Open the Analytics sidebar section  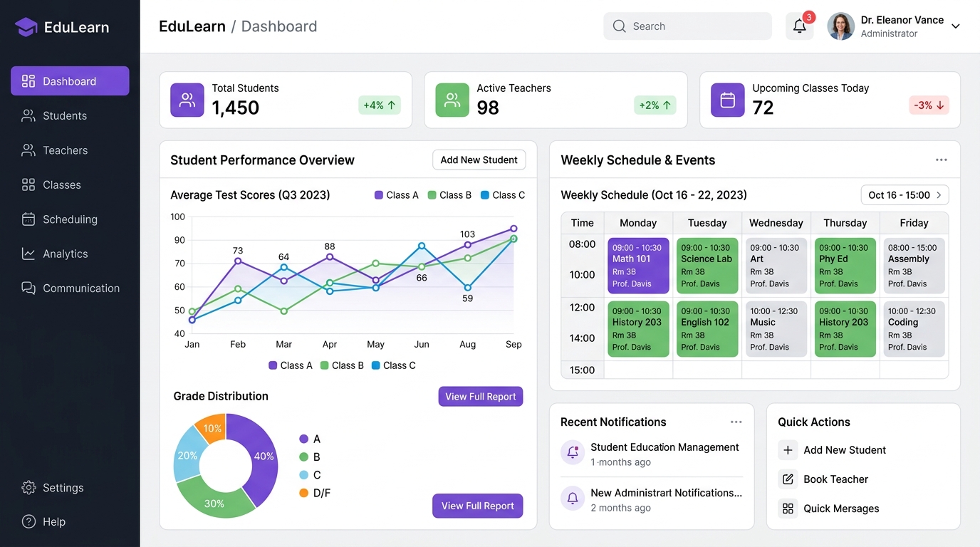point(70,254)
